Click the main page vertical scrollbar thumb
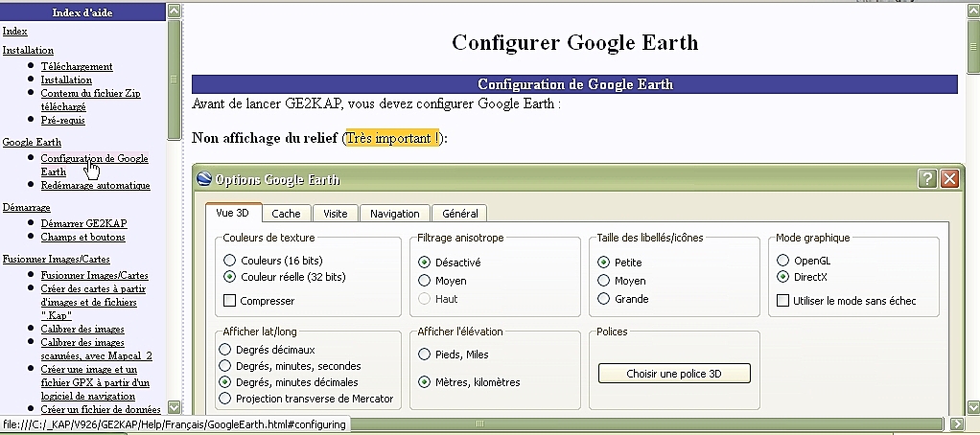The width and height of the screenshot is (980, 435). coord(973,46)
